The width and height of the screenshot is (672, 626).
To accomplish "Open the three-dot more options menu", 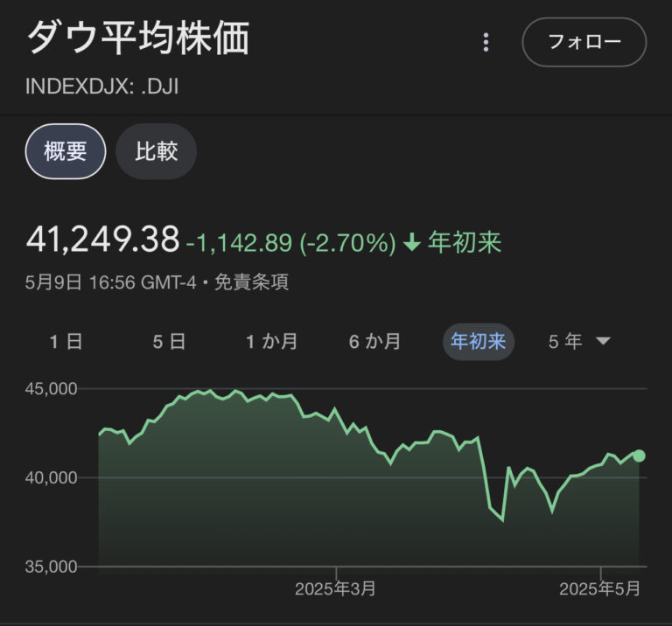I will [x=486, y=42].
